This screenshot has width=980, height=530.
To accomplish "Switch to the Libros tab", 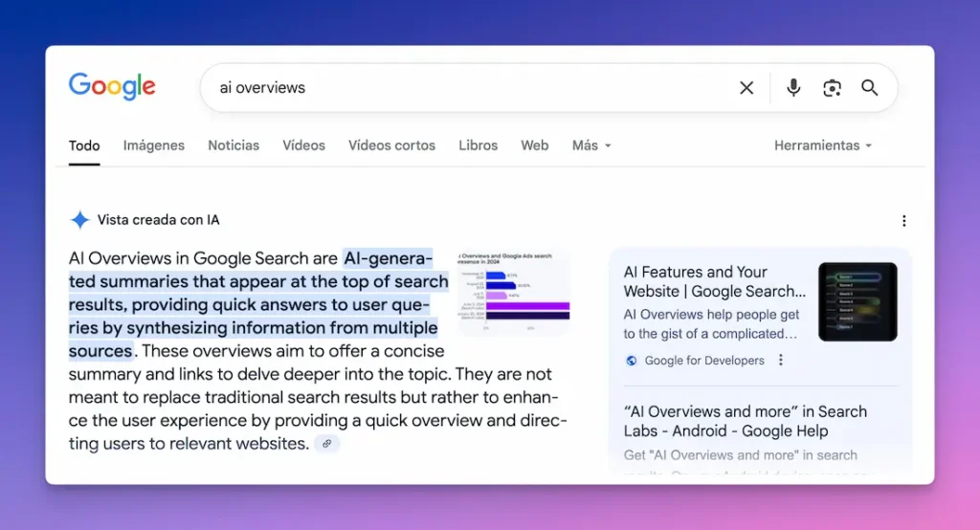I will tap(479, 145).
